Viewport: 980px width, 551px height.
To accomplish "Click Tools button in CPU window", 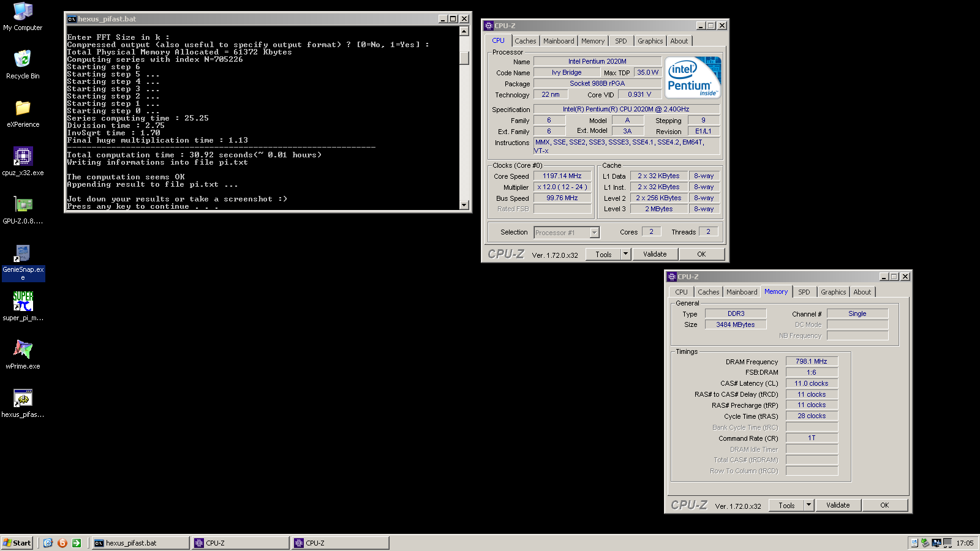I will click(x=603, y=254).
